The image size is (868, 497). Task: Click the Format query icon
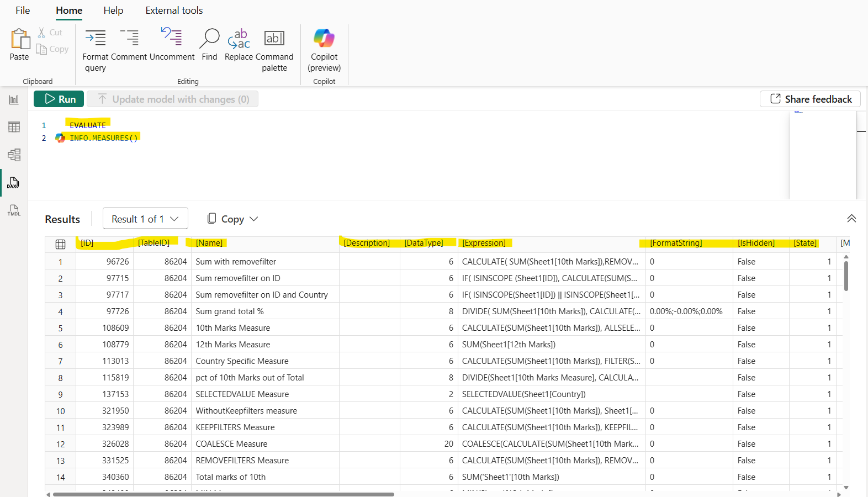95,39
